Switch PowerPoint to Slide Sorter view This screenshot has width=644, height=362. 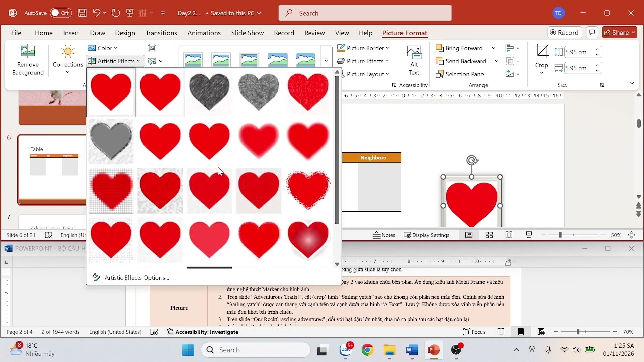[489, 235]
